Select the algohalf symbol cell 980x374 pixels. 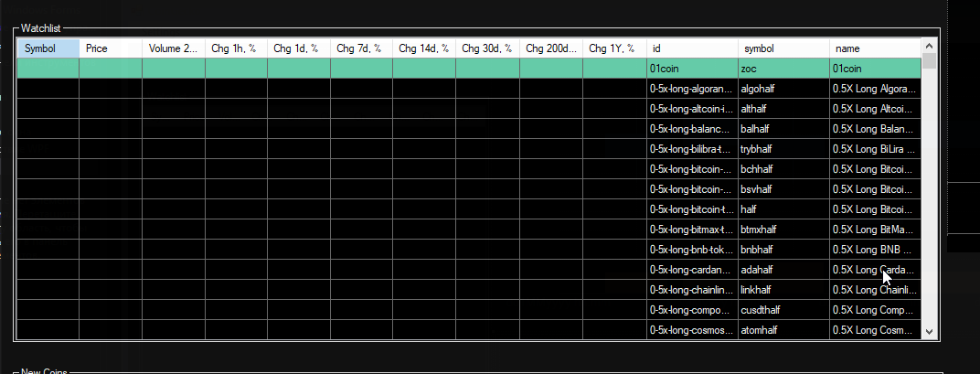point(783,89)
